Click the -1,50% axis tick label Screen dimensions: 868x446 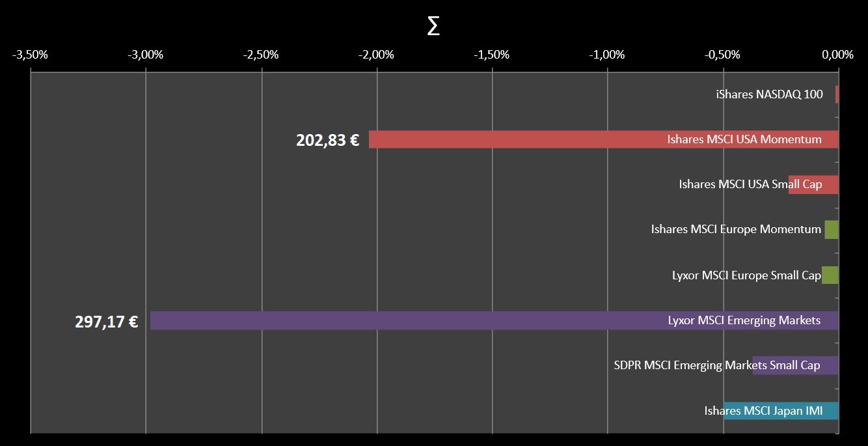(492, 55)
